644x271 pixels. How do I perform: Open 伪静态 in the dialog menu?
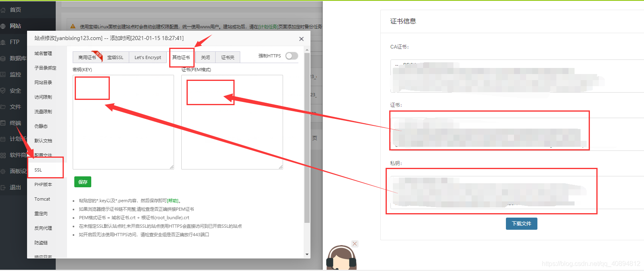coord(41,126)
